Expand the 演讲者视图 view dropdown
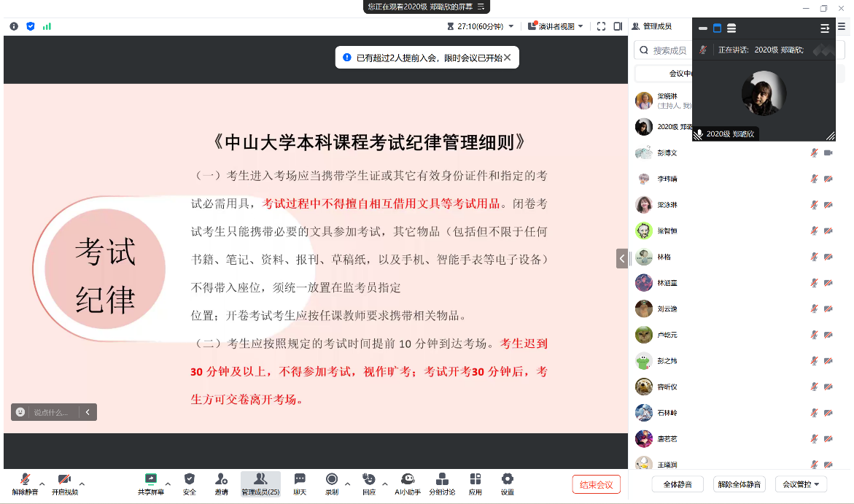854x504 pixels. [560, 26]
